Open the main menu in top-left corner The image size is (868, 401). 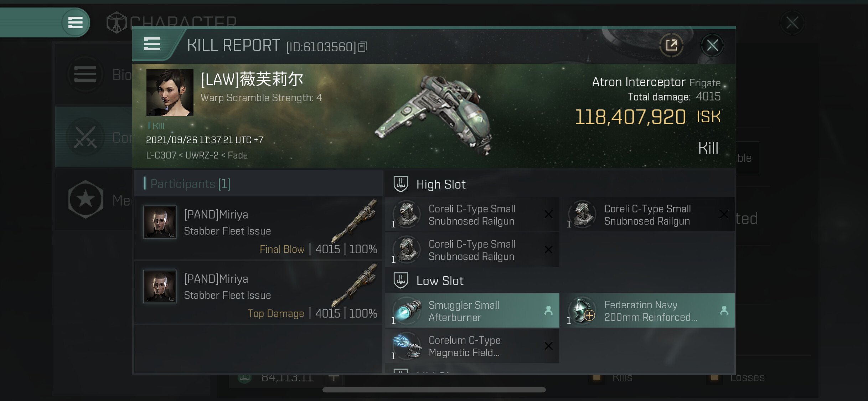point(75,22)
